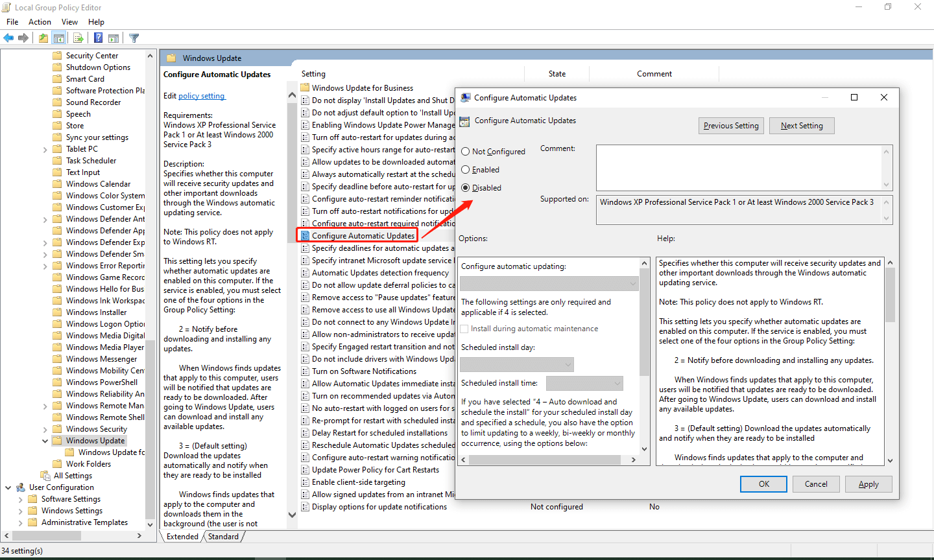Open the Help toolbar icon
Screen dimensions: 934x560
click(98, 38)
